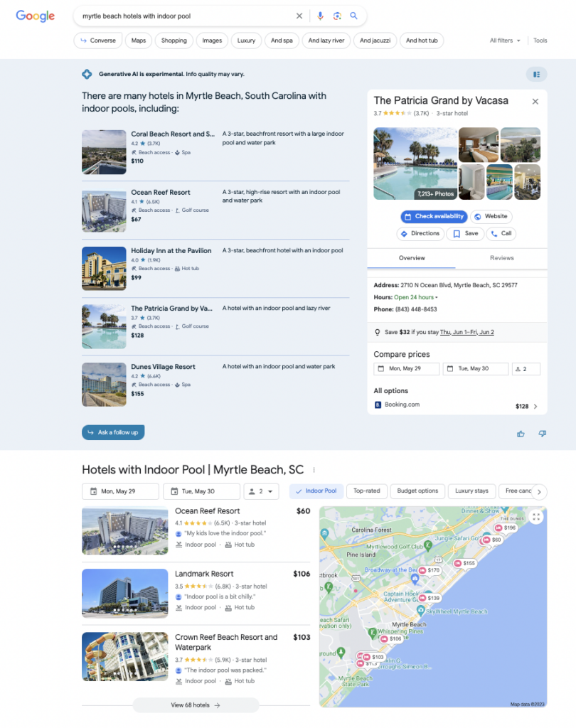
Task: Refine search with And lazy river chip
Action: pyautogui.click(x=326, y=41)
